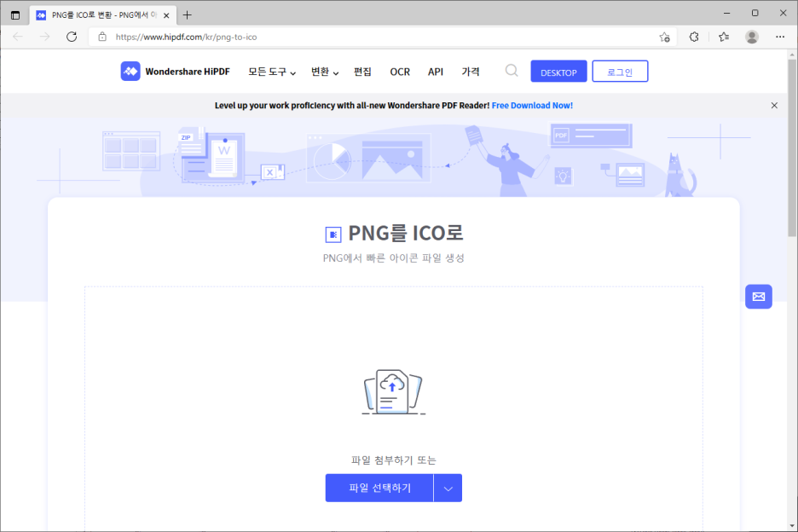Click the vertical page scrollbar thumb

792,147
